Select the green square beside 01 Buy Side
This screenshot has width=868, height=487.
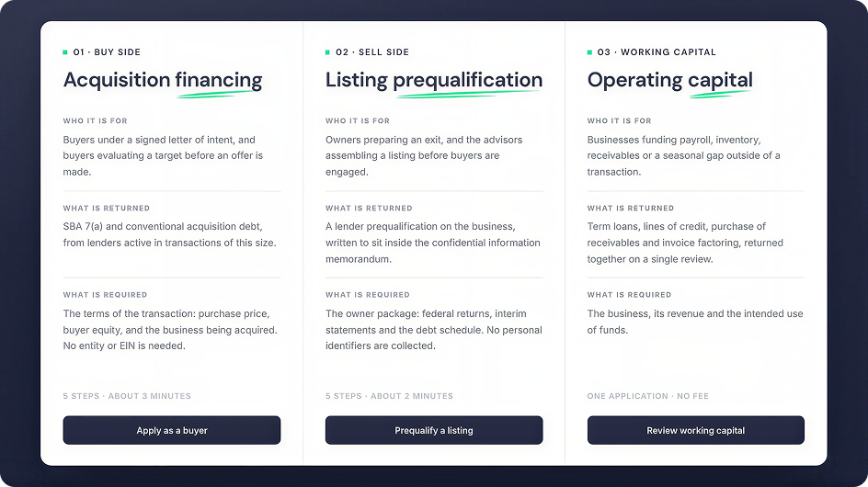click(x=65, y=52)
